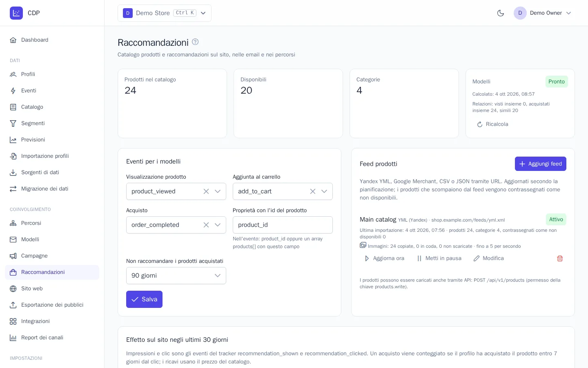Navigate to Percorsi
588x368 pixels.
click(52, 223)
